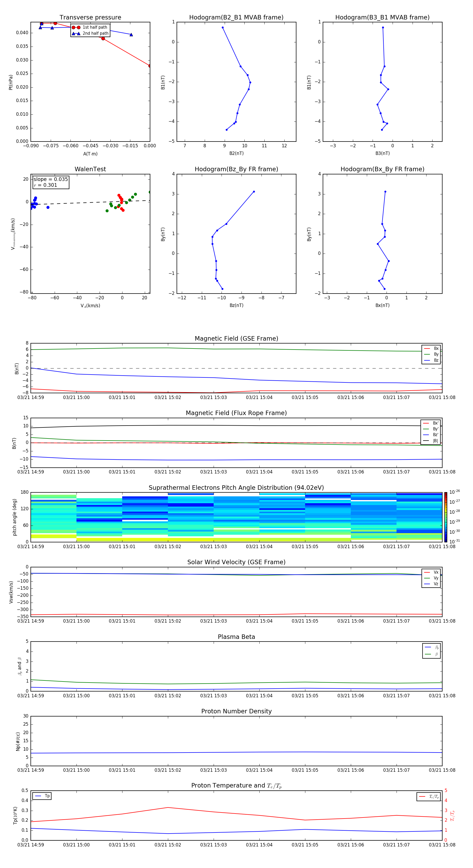Image resolution: width=473 pixels, height=868 pixels.
Task: Click the "WalenTest" plot title
Action: point(90,169)
